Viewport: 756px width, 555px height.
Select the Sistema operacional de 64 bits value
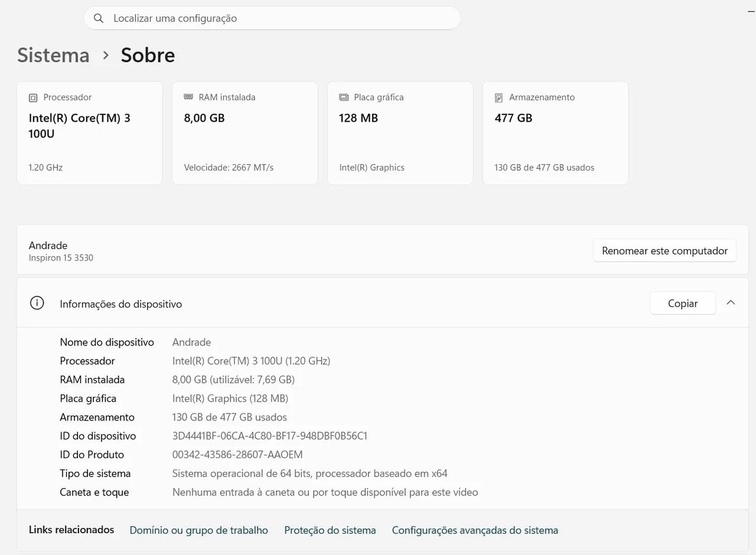click(309, 474)
